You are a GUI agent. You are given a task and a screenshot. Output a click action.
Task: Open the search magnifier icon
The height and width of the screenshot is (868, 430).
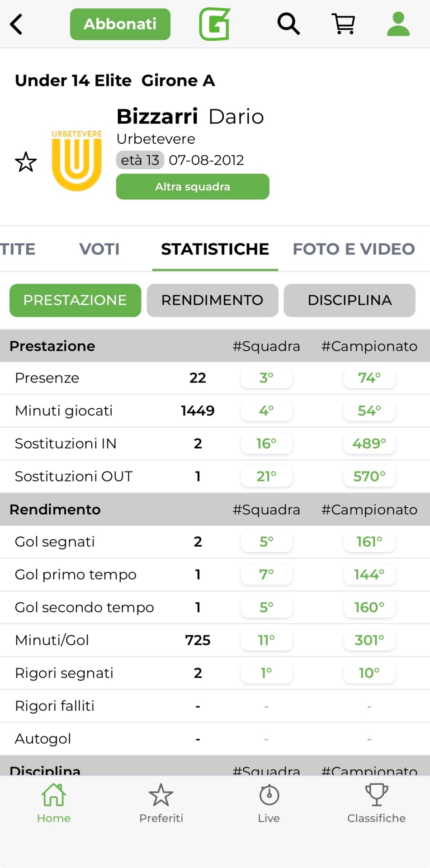[288, 24]
